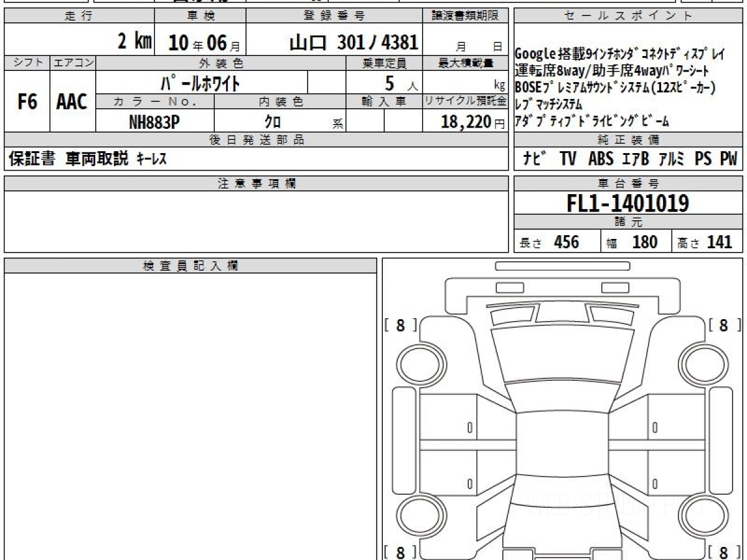Select the Google搭載9インチ display line
Screen dimensions: 747x560
click(x=620, y=54)
